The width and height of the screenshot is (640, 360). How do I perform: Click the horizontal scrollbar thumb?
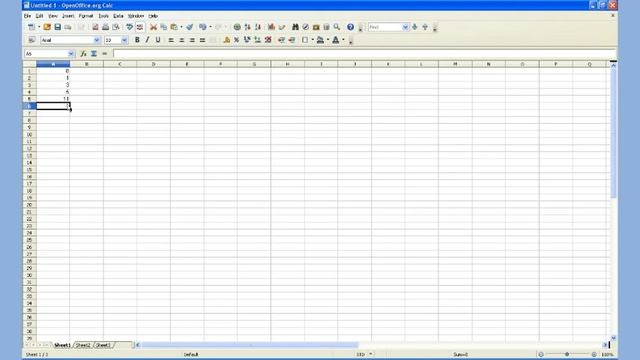click(250, 345)
